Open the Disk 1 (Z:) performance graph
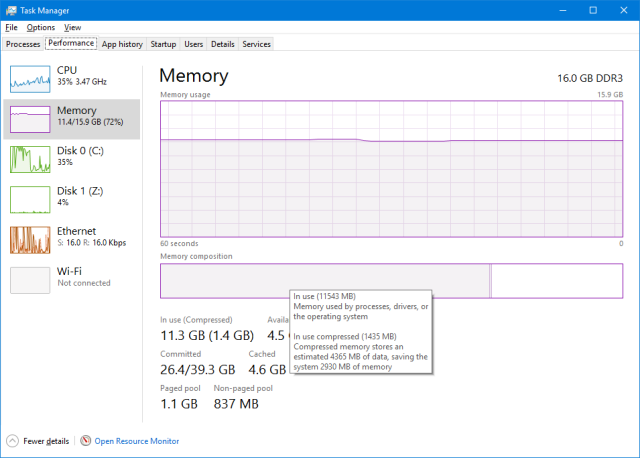Image resolution: width=640 pixels, height=458 pixels. [x=30, y=200]
